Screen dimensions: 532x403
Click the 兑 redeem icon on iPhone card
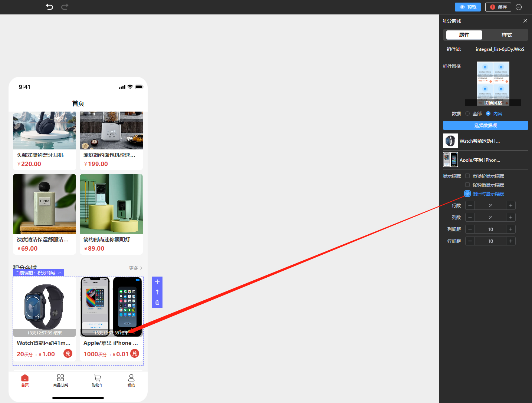pyautogui.click(x=135, y=353)
